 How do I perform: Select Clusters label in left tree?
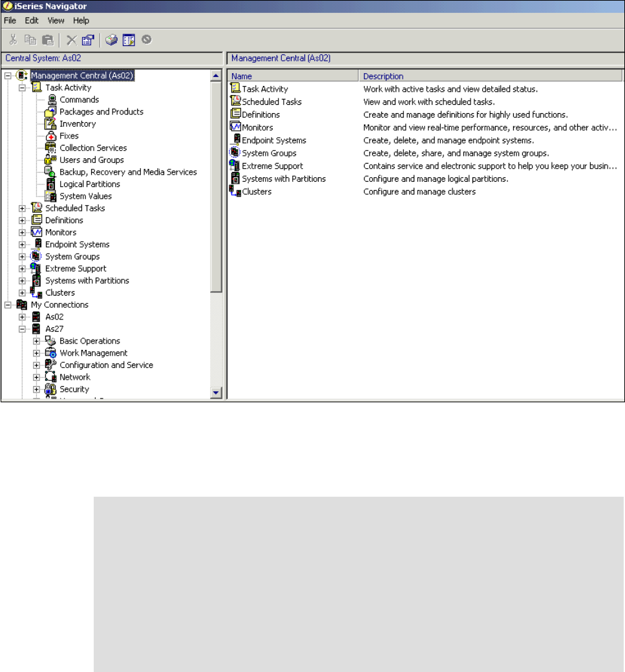pos(60,293)
